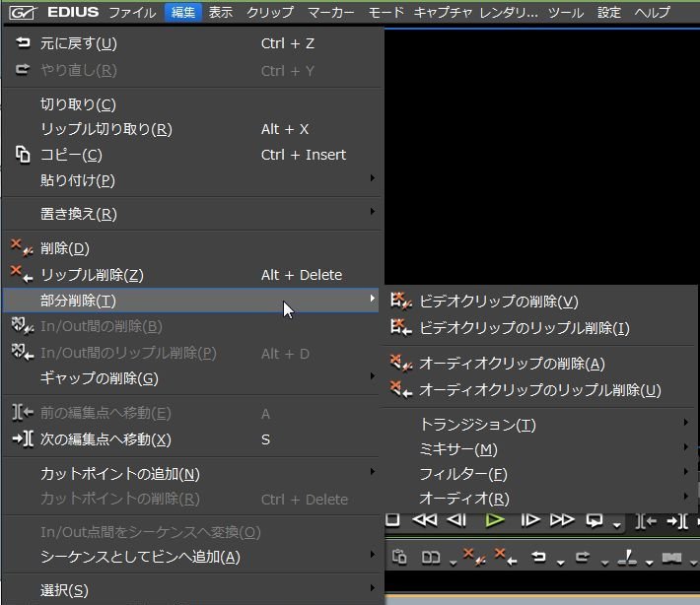
Task: Click the replace clip toolbar icon
Action: pos(431,558)
